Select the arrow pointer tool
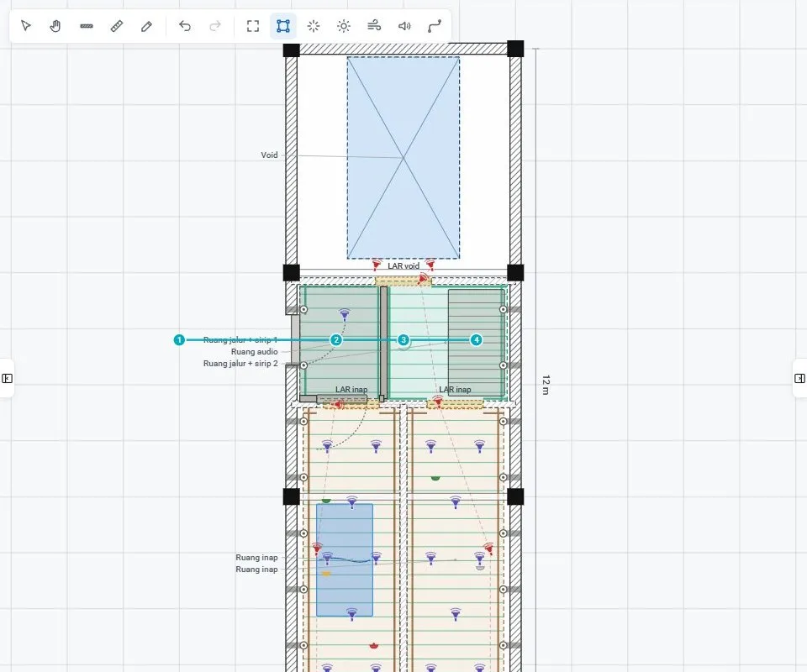The image size is (807, 672). pyautogui.click(x=26, y=26)
